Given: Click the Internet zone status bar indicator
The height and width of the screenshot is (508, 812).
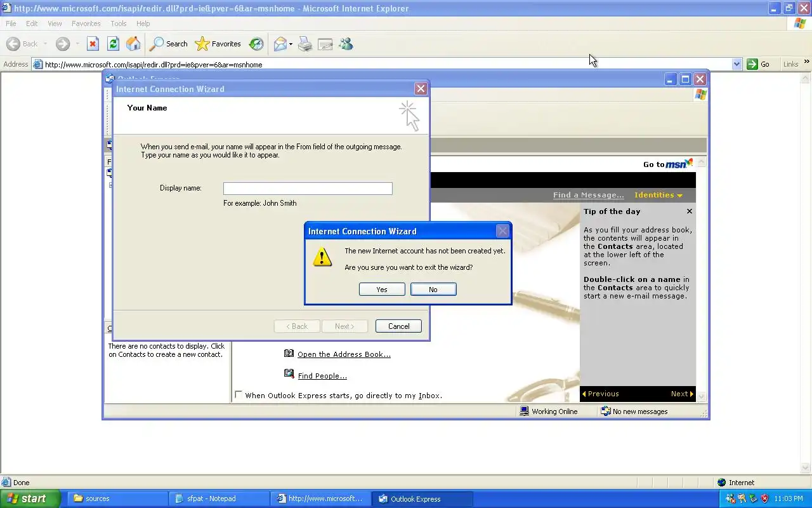Looking at the screenshot, I should tap(736, 483).
